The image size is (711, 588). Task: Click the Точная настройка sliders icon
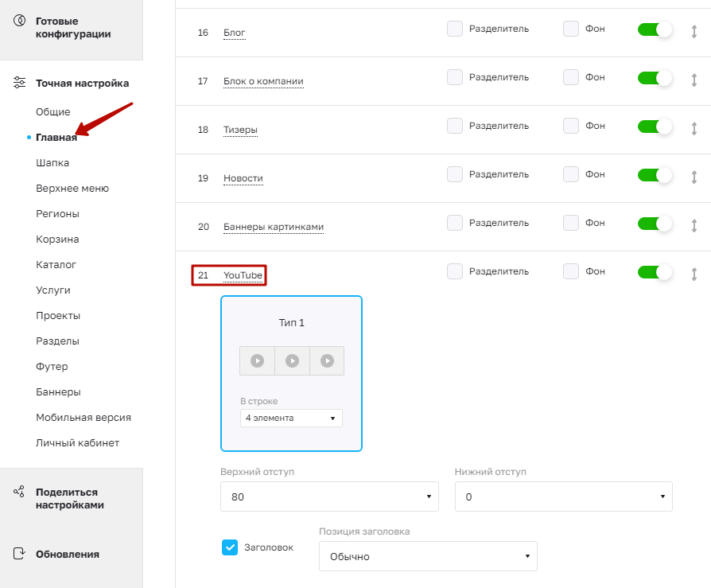pyautogui.click(x=19, y=83)
